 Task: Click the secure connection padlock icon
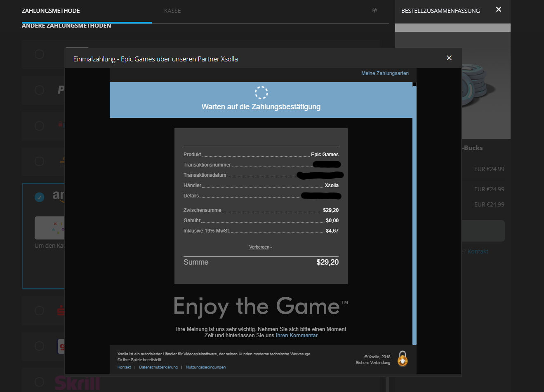(x=403, y=359)
